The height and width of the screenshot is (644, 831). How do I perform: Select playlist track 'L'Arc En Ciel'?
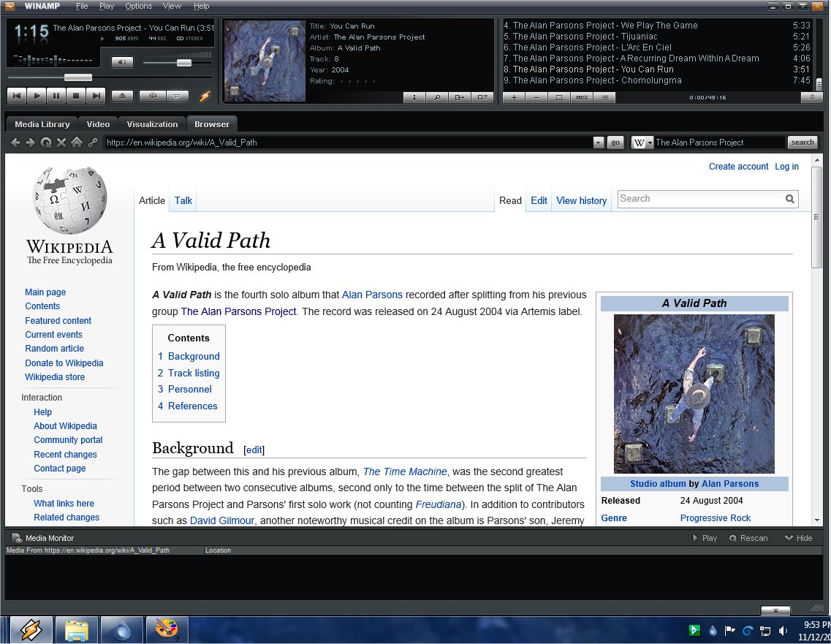[x=657, y=48]
